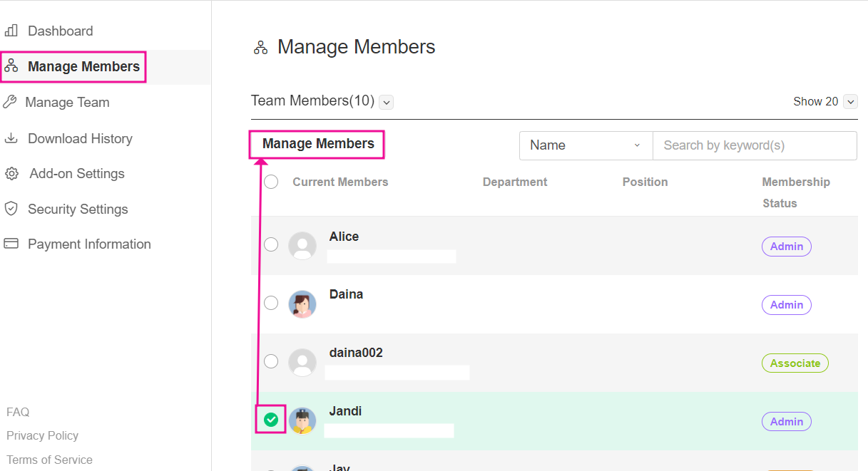Click the Add-on Settings gear icon
Screen dimensions: 868x471
coord(11,174)
